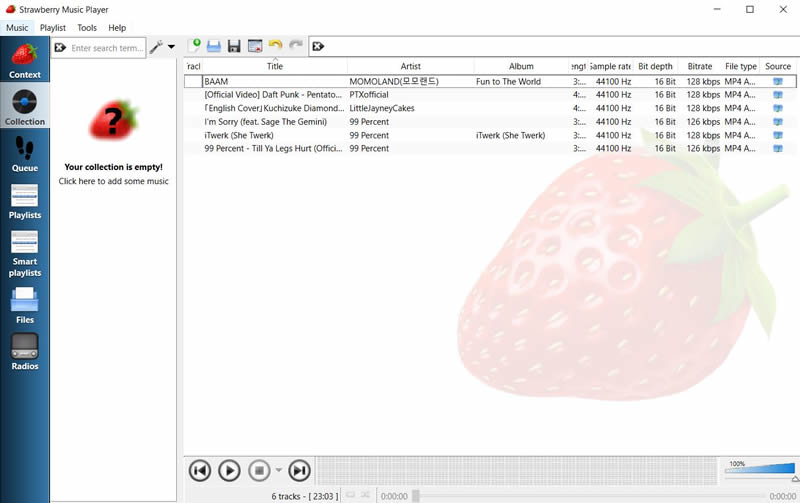Stop playback with the stop button
Image resolution: width=800 pixels, height=503 pixels.
point(259,470)
